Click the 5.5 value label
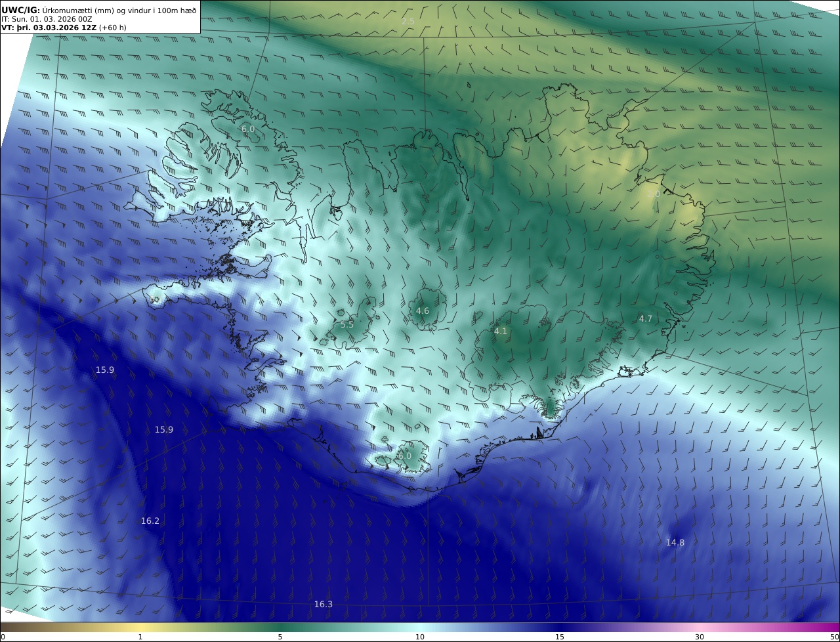Screen dimensions: 840x642 coord(347,324)
